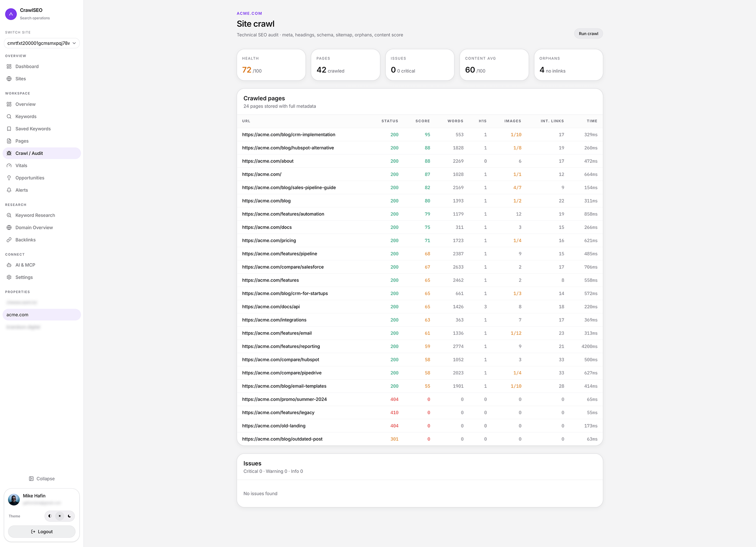
Task: Click the Dashboard grid icon
Action: click(9, 67)
